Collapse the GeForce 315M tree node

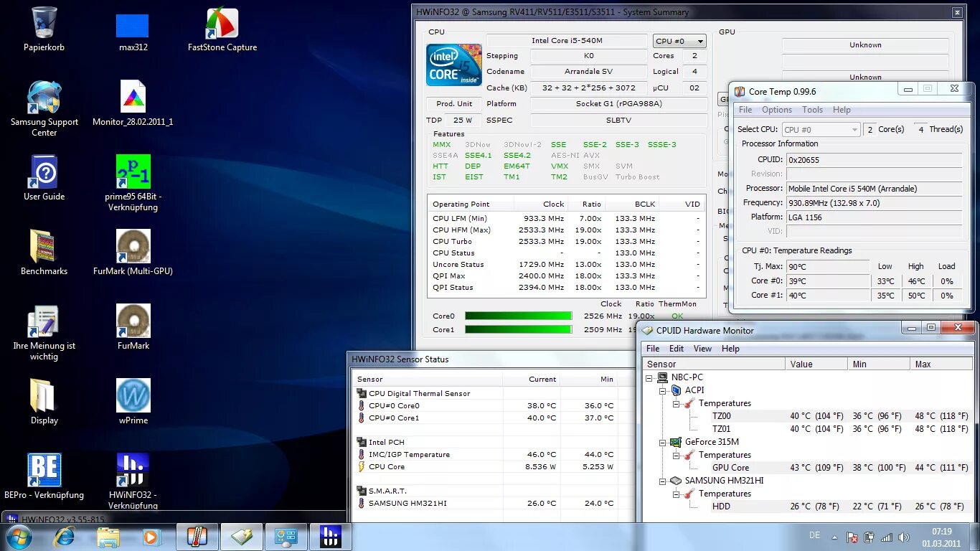pyautogui.click(x=663, y=442)
